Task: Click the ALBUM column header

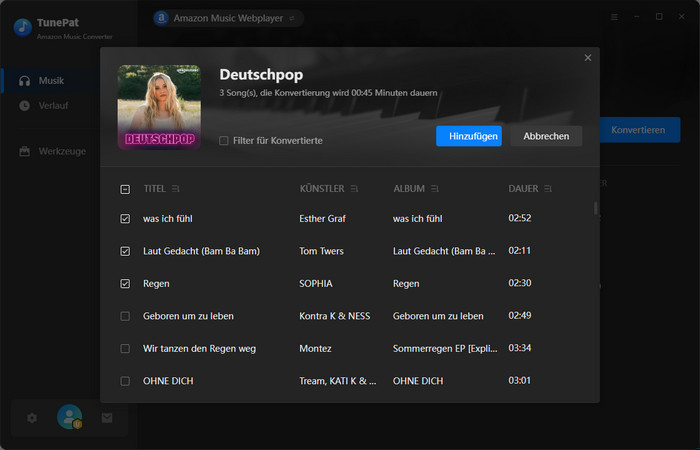Action: 409,189
